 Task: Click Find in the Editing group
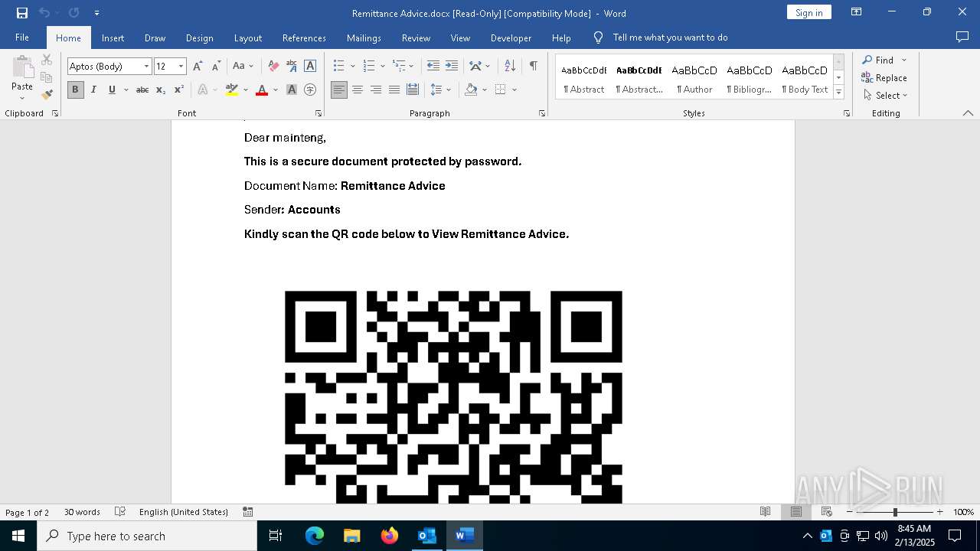point(877,60)
